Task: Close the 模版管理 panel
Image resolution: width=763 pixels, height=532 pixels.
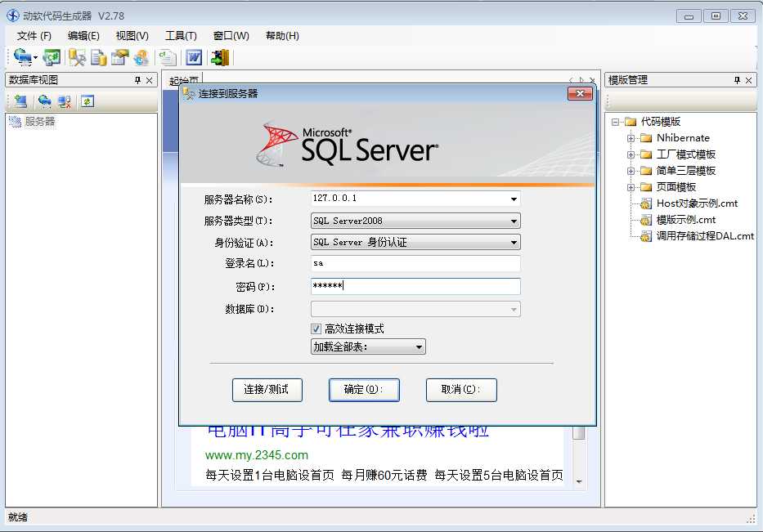Action: [x=749, y=80]
